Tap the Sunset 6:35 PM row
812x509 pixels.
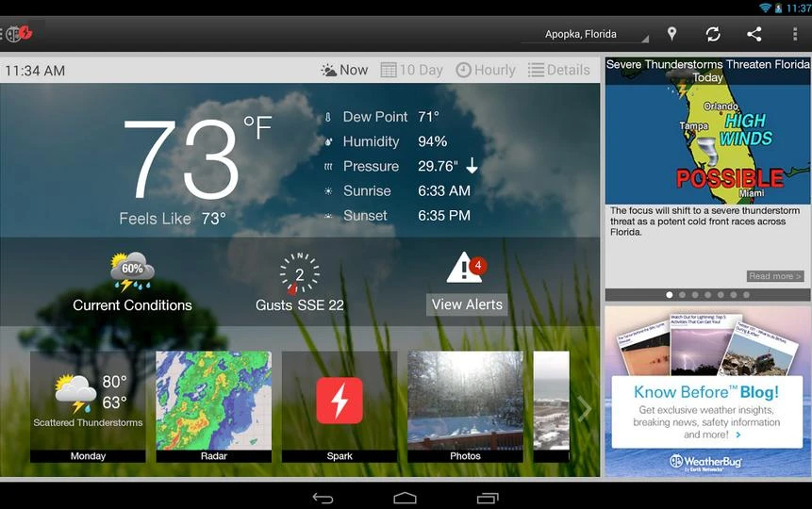tap(397, 216)
